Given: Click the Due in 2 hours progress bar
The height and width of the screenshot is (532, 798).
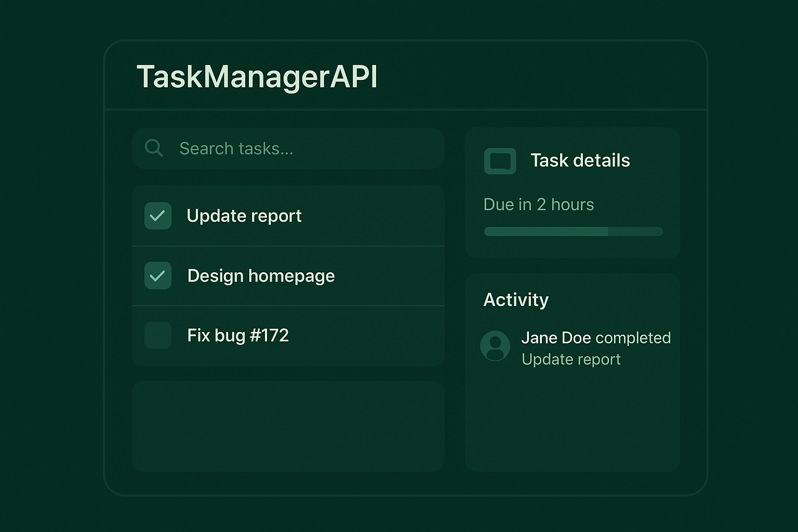Looking at the screenshot, I should (573, 231).
